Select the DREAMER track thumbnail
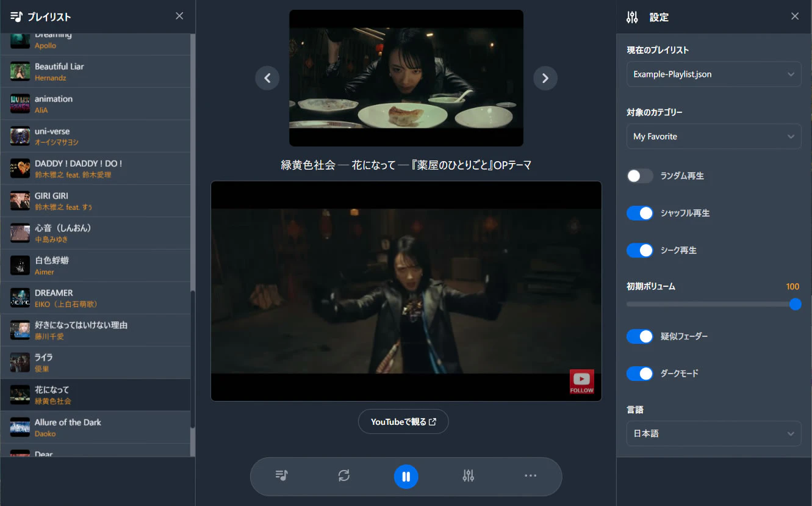Viewport: 812px width, 506px height. [20, 298]
